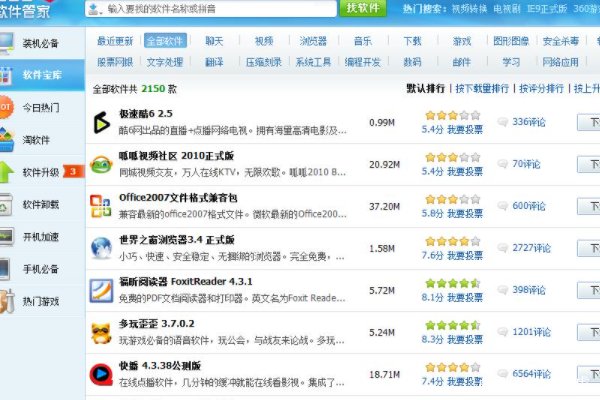Click hot search term IE9正式版
Screen dimensions: 600x400
547,9
